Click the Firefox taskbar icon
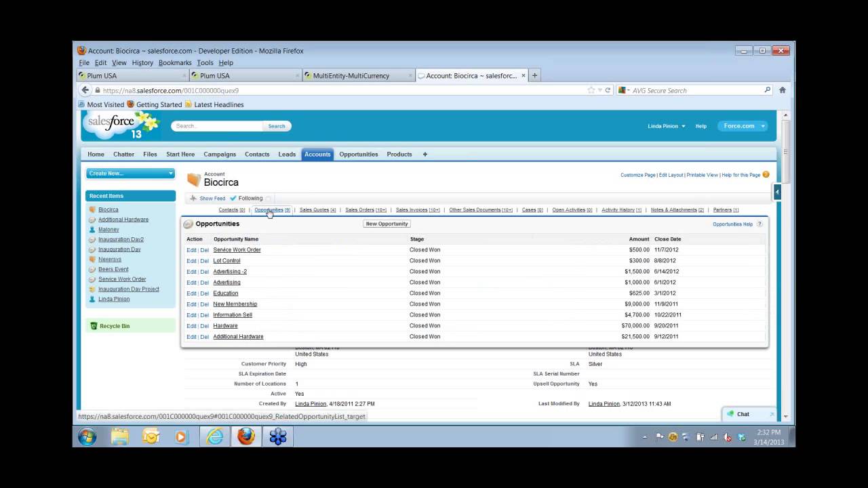The width and height of the screenshot is (868, 488). tap(246, 436)
